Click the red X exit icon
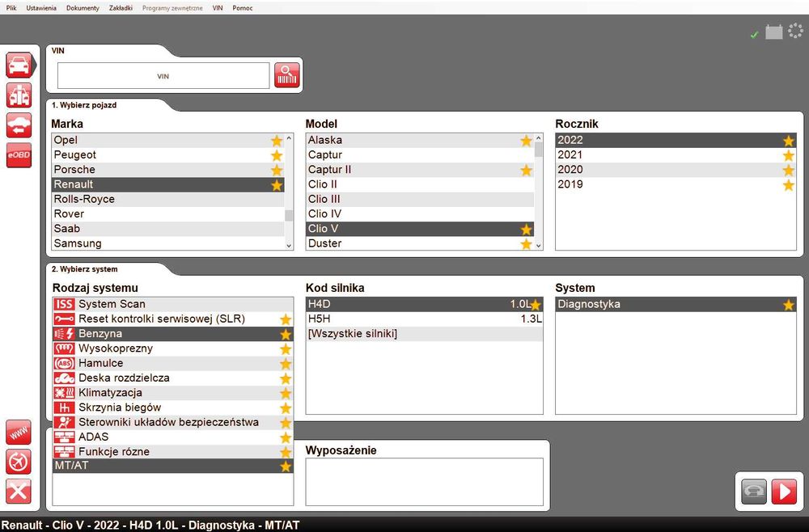This screenshot has height=532, width=809. [x=19, y=492]
